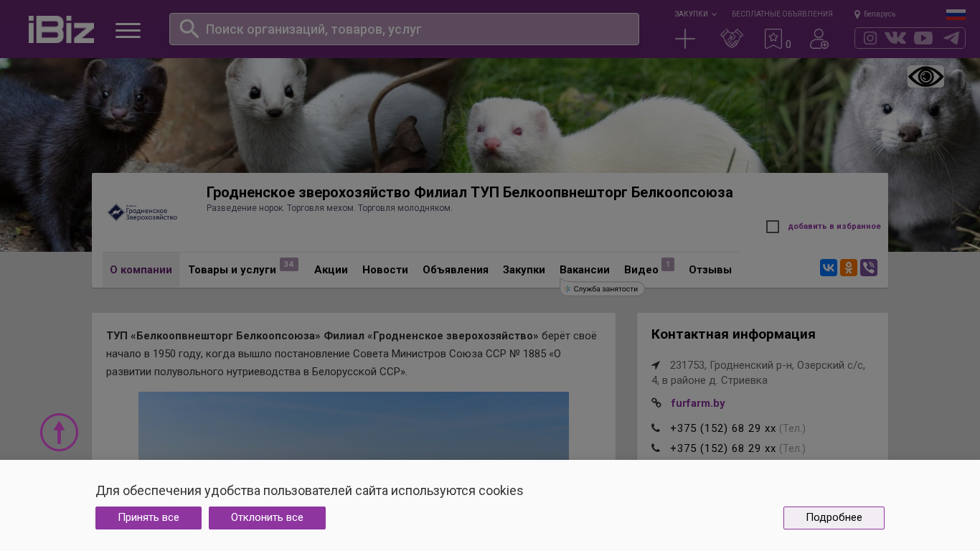
Task: Click the company name heading
Action: 470,192
